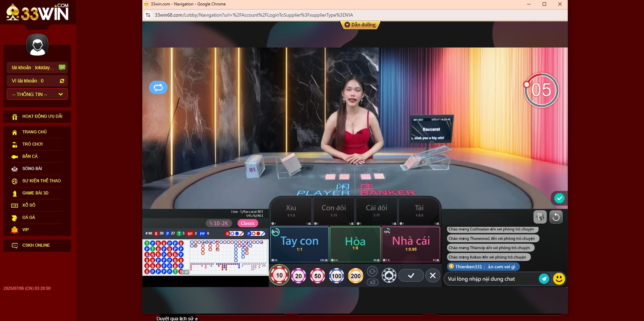Bet on Cái đôi side bet
This screenshot has height=321, width=644.
click(x=376, y=212)
